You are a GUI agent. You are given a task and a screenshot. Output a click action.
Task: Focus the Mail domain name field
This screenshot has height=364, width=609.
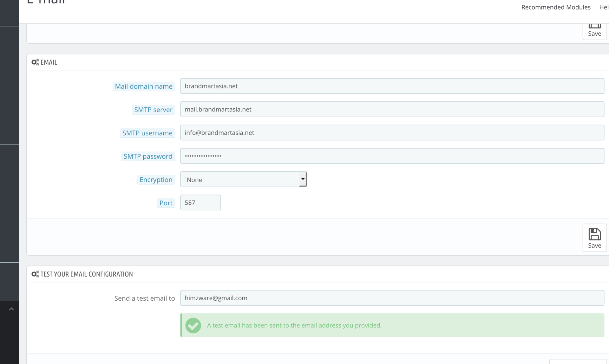(x=392, y=86)
